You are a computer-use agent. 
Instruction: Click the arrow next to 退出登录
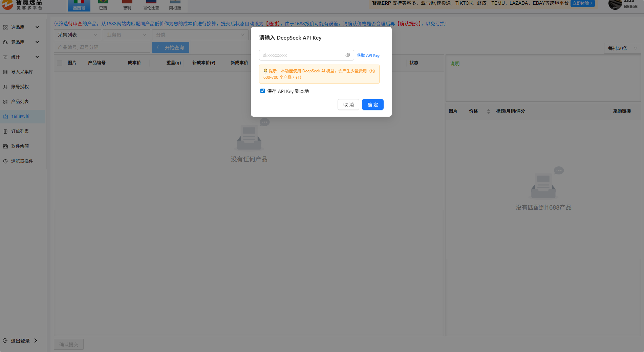[36, 341]
